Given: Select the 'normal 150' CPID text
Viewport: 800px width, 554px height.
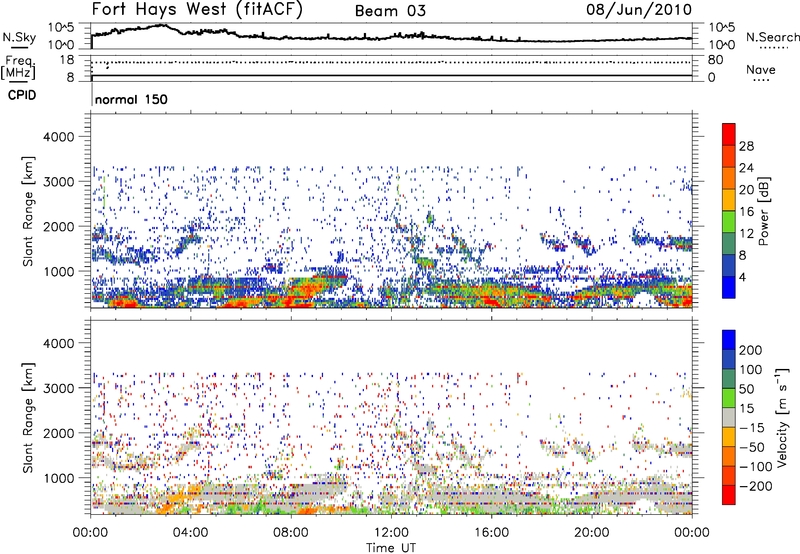Looking at the screenshot, I should [x=131, y=99].
